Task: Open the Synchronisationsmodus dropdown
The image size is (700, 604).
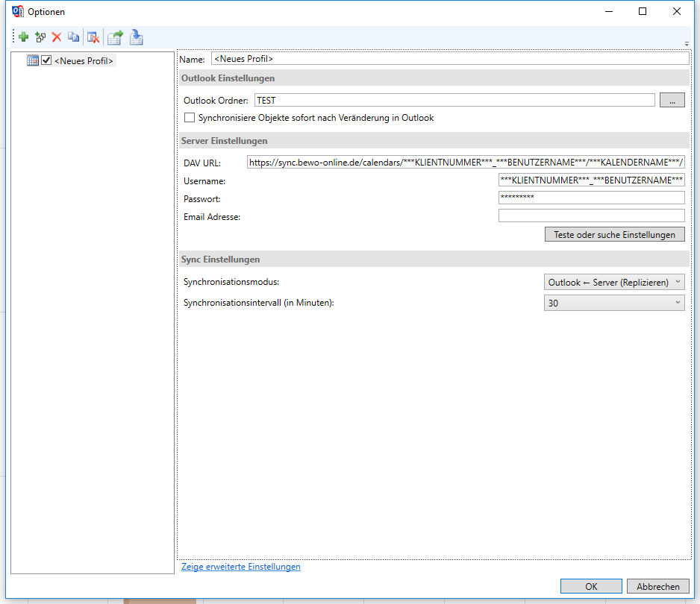Action: 677,282
